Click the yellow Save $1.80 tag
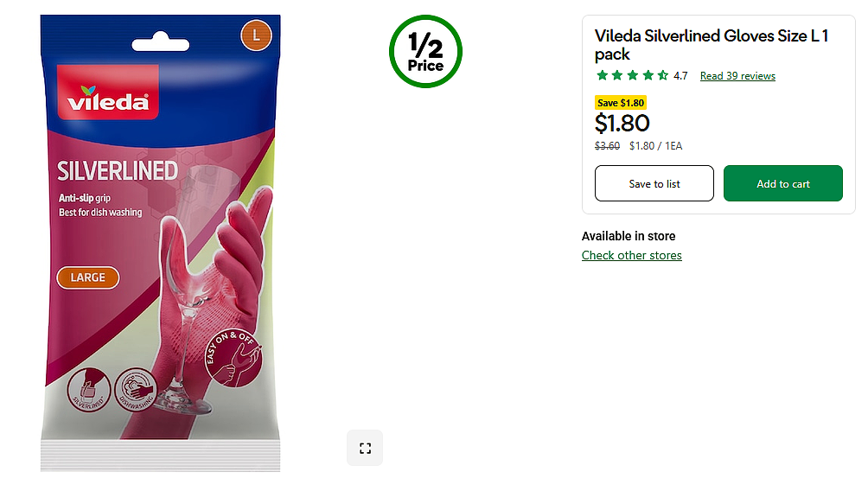The height and width of the screenshot is (504, 868). (621, 103)
